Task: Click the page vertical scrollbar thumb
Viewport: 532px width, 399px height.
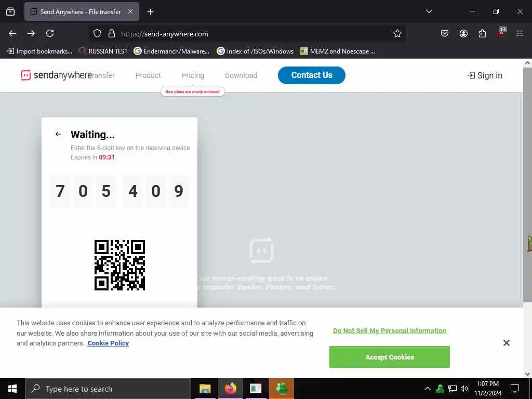Action: (x=528, y=185)
